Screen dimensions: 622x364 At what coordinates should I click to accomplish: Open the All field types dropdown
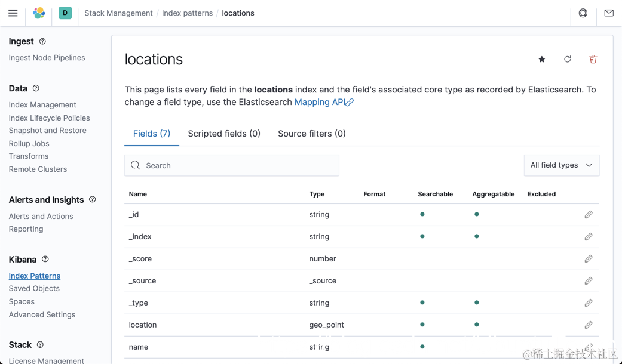[561, 165]
